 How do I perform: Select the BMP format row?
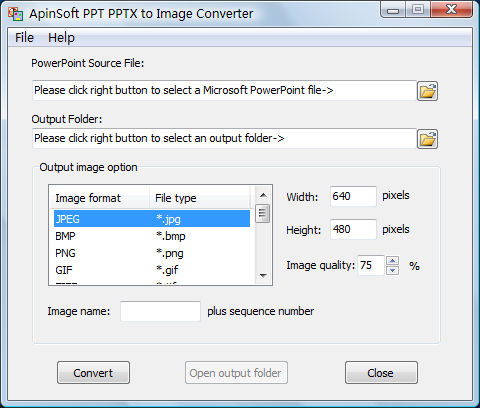tap(152, 236)
